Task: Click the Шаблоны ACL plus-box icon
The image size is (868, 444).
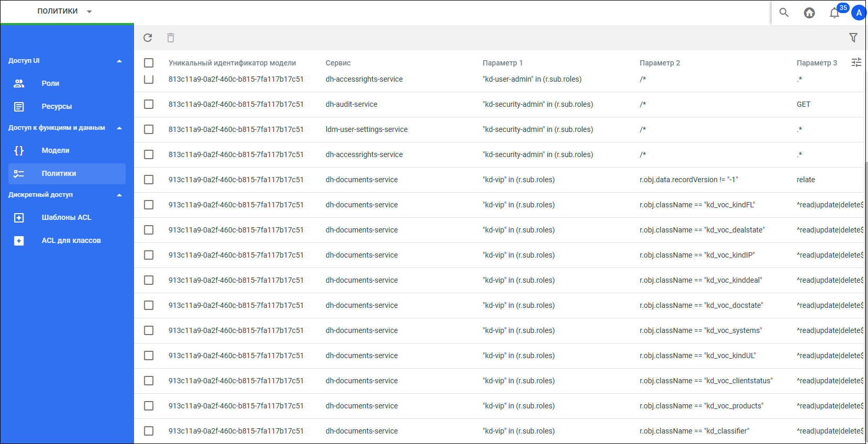Action: [x=19, y=217]
